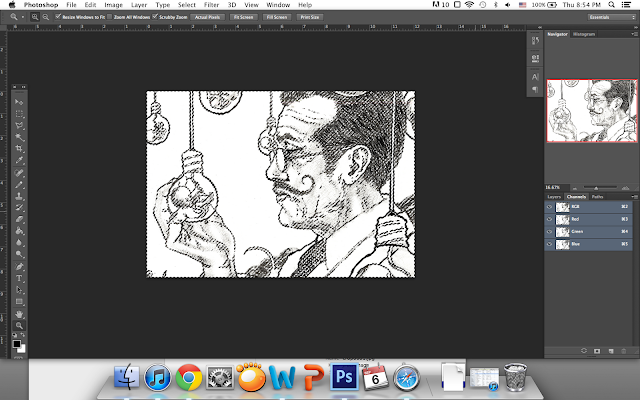Hide the Red channel visibility eye
This screenshot has width=640, height=400.
(549, 219)
